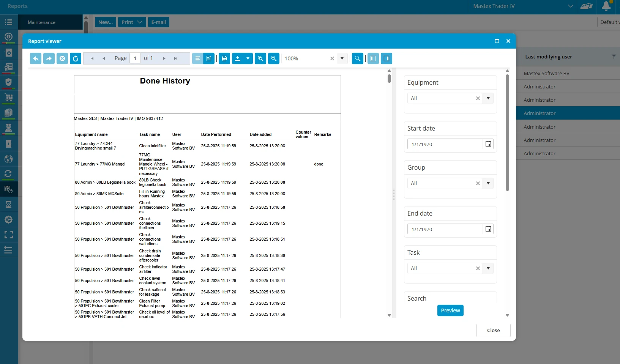The image size is (620, 364).
Task: Click the Preview button
Action: click(x=450, y=310)
